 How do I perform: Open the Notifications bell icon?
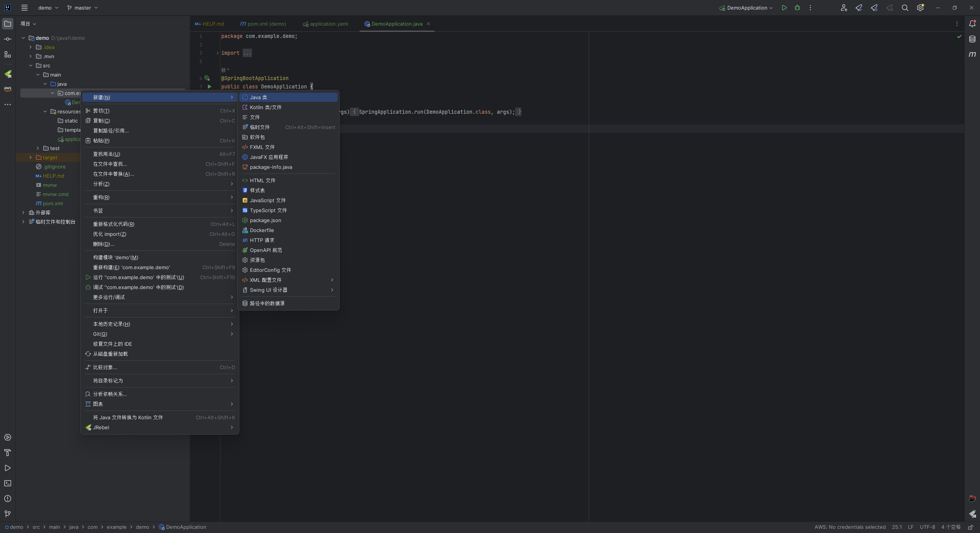coord(972,24)
